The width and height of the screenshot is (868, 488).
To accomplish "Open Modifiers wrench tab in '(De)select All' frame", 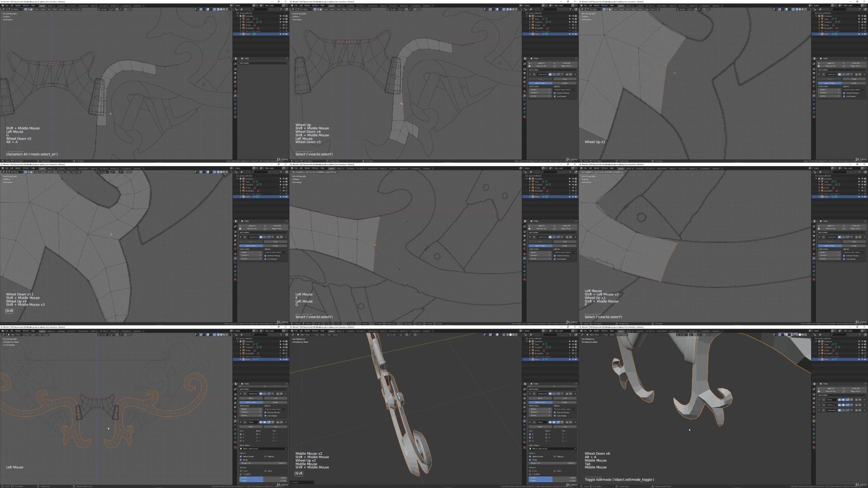I will (235, 96).
